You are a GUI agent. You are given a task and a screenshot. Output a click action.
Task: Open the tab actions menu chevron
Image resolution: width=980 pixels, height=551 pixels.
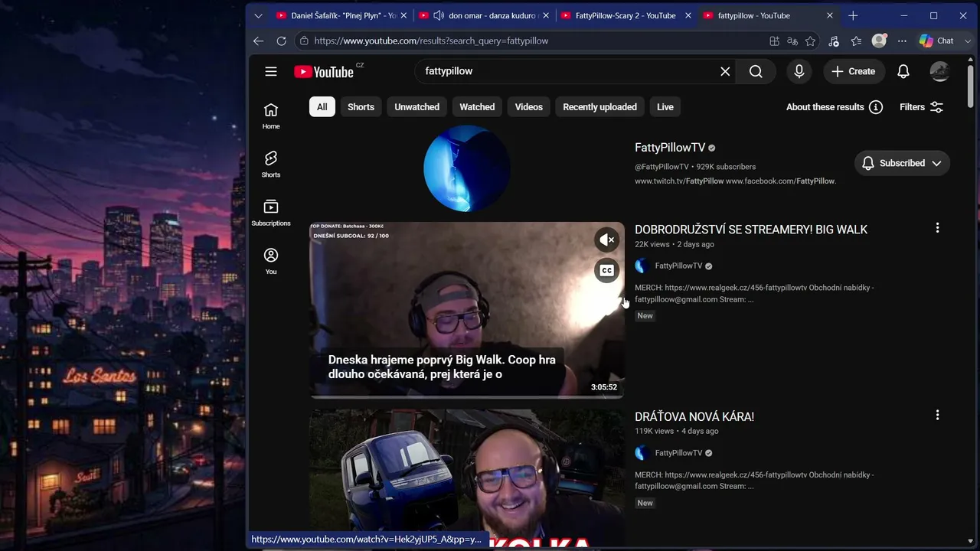click(258, 15)
